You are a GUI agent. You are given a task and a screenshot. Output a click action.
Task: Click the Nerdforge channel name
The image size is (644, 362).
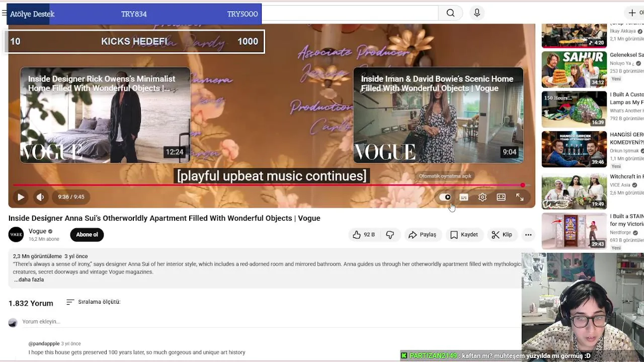tap(621, 233)
